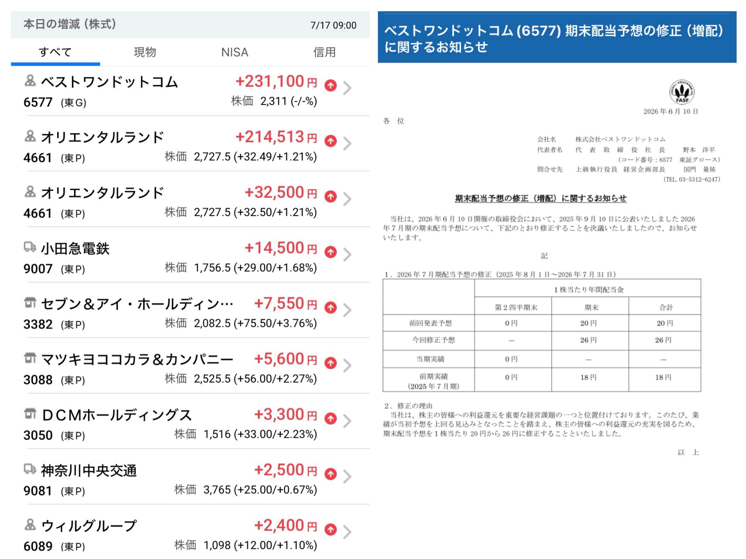746x560 pixels.
Task: Click the red up-arrow icon beside +214,513円
Action: click(x=330, y=141)
